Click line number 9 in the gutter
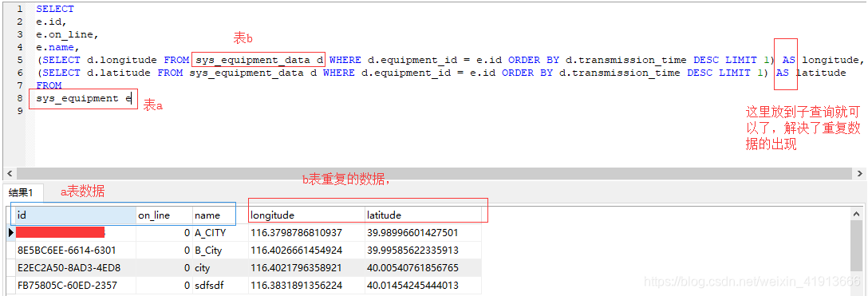Viewport: 868px width, 296px height. click(20, 111)
